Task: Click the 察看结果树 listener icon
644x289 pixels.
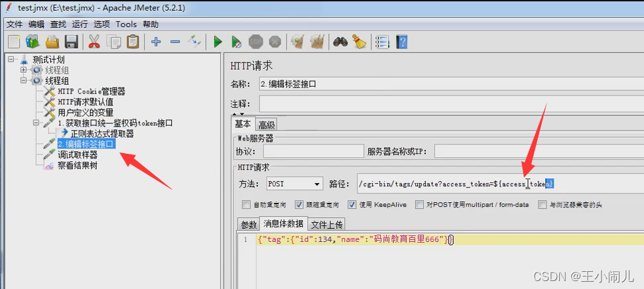Action: point(49,166)
